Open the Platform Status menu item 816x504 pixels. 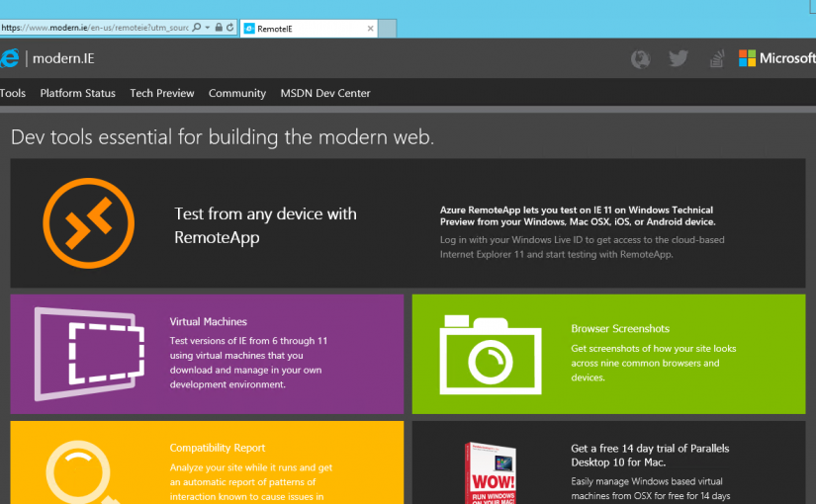[x=77, y=93]
